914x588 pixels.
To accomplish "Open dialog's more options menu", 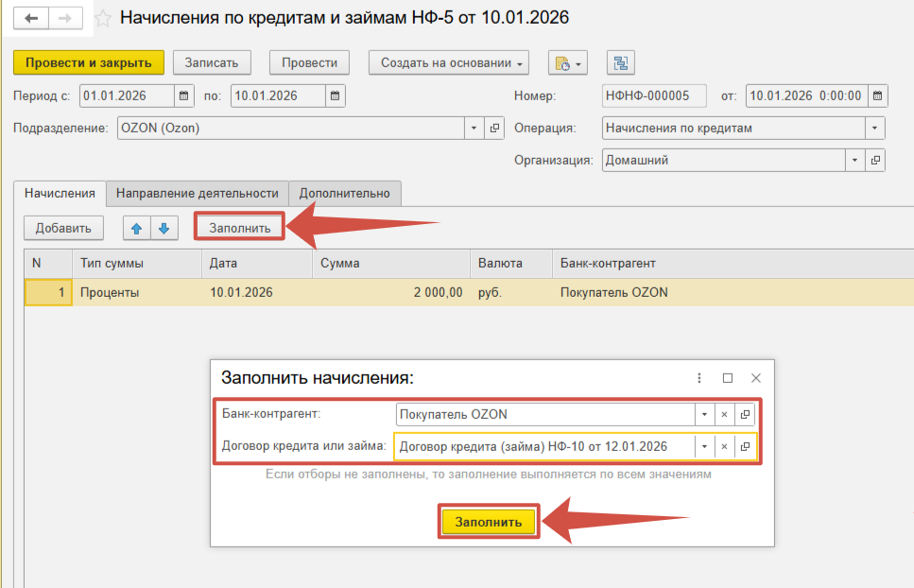I will (699, 377).
